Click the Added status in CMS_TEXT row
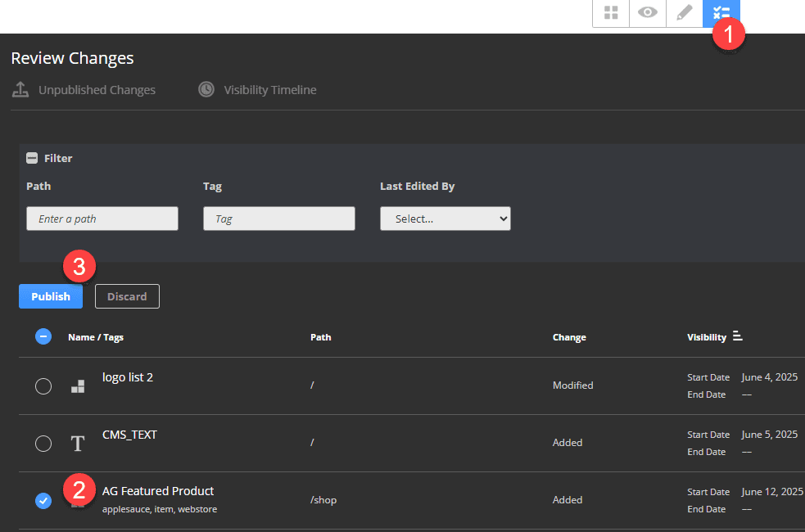Image resolution: width=805 pixels, height=532 pixels. 568,443
